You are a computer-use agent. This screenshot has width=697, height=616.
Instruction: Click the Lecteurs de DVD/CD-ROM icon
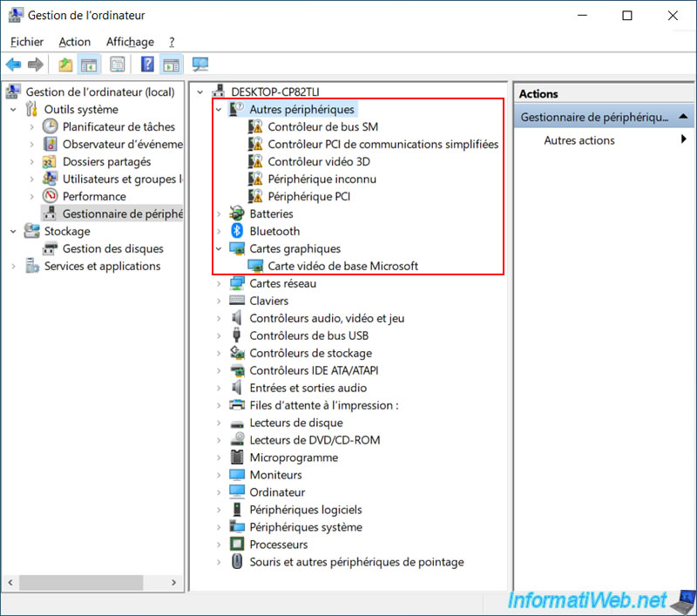[237, 439]
